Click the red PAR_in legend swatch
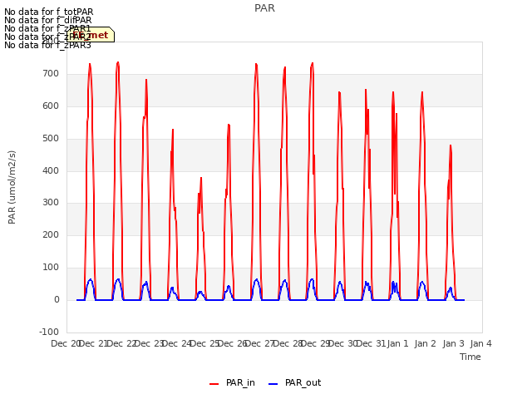This screenshot has height=399, width=532. (214, 384)
